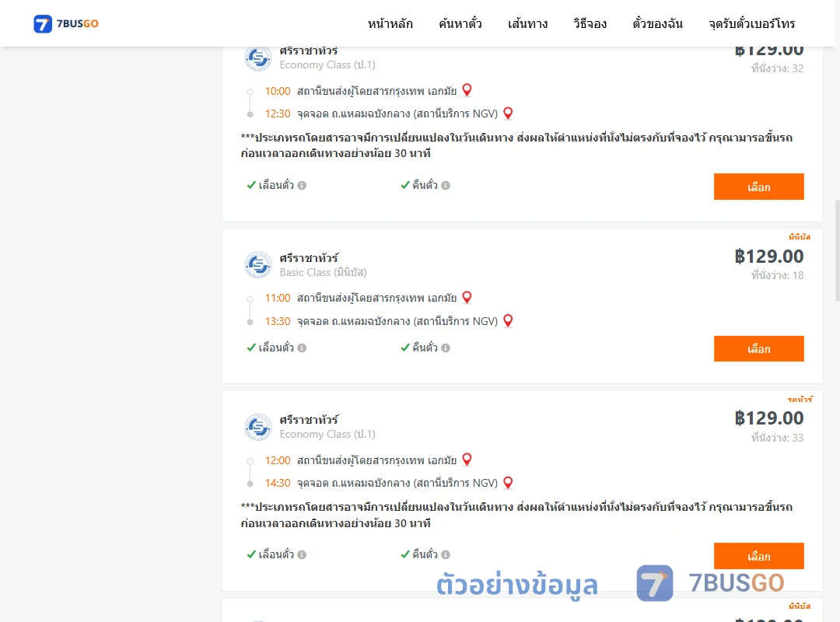This screenshot has width=840, height=622.
Task: Show map pin for 13:30 Laem Chabang arrival
Action: tap(509, 320)
